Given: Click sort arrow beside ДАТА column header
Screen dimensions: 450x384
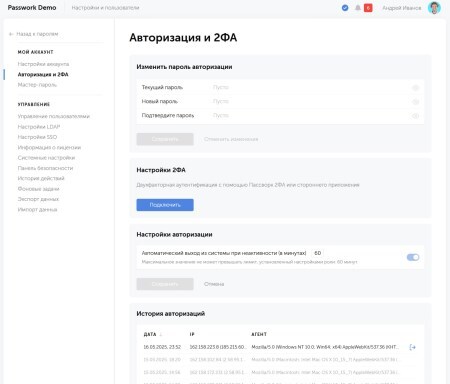Looking at the screenshot, I should pos(161,334).
